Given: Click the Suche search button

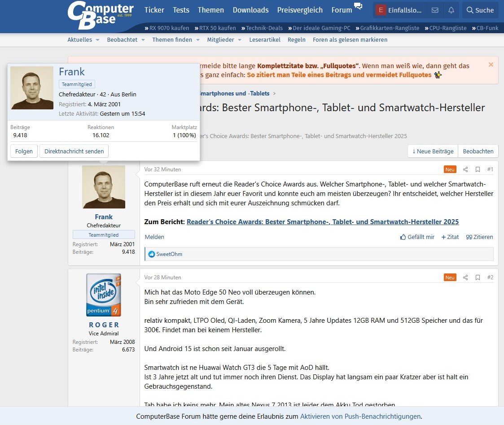Looking at the screenshot, I should pyautogui.click(x=480, y=10).
